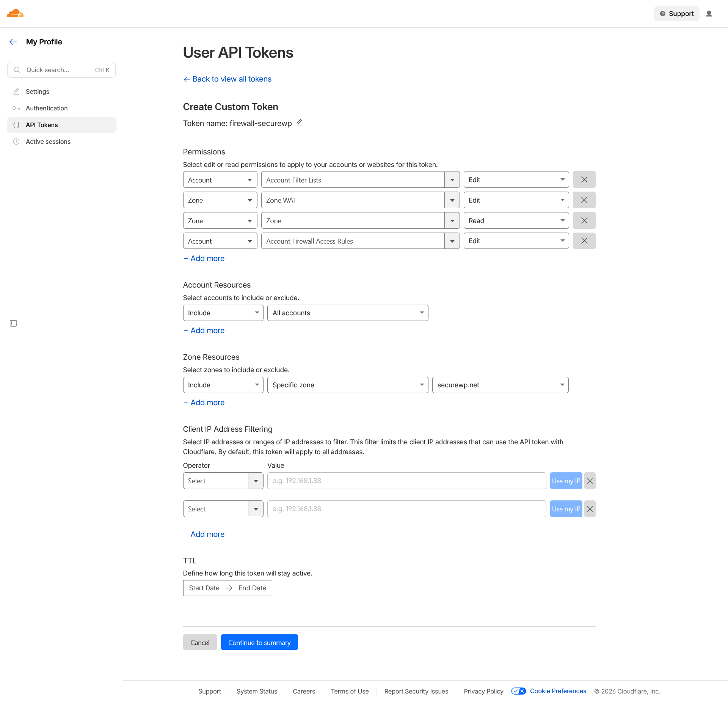Remove the Zone WAF permission row
This screenshot has height=703, width=728.
tap(584, 200)
